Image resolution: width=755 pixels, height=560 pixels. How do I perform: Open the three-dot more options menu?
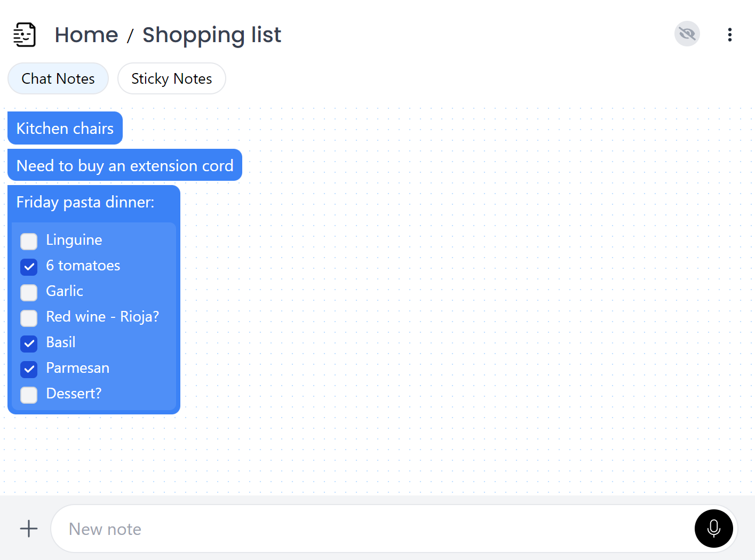click(x=729, y=35)
